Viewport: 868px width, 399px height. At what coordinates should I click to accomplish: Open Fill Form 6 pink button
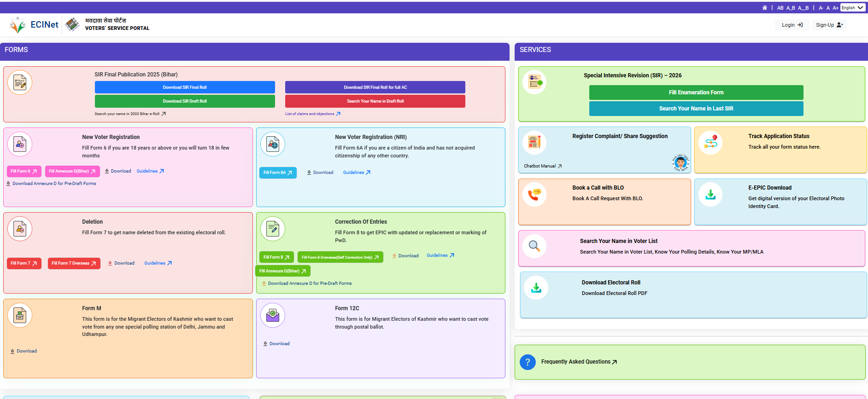[24, 171]
